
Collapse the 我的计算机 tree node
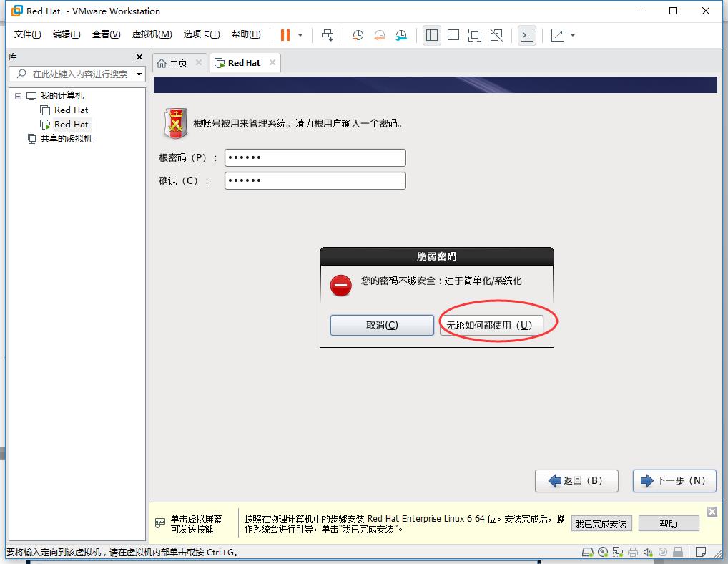coord(18,96)
